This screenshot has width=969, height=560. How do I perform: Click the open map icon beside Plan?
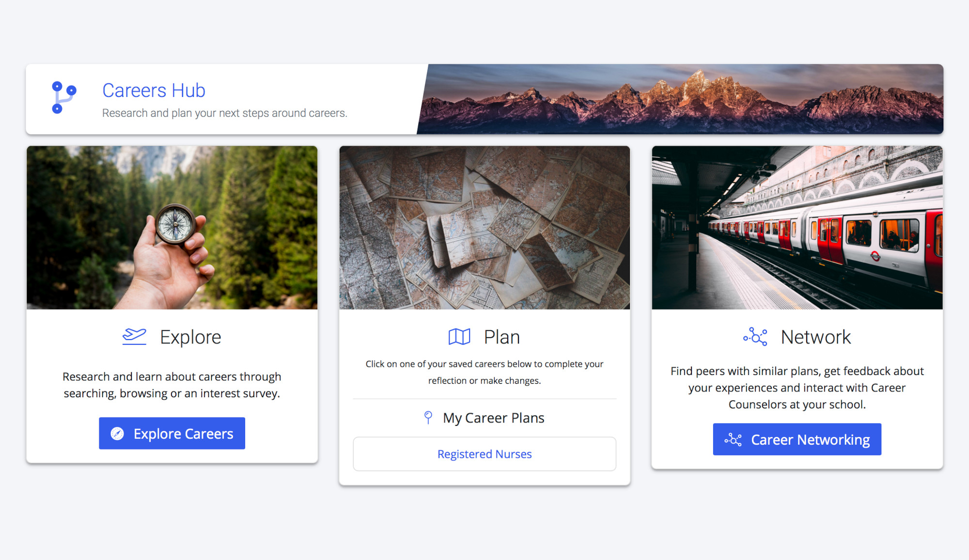(x=459, y=337)
